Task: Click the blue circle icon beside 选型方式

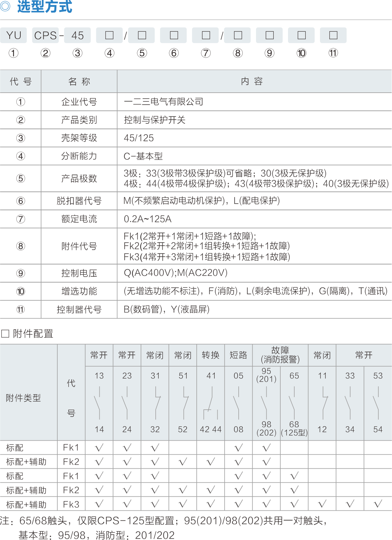Action: [5, 6]
